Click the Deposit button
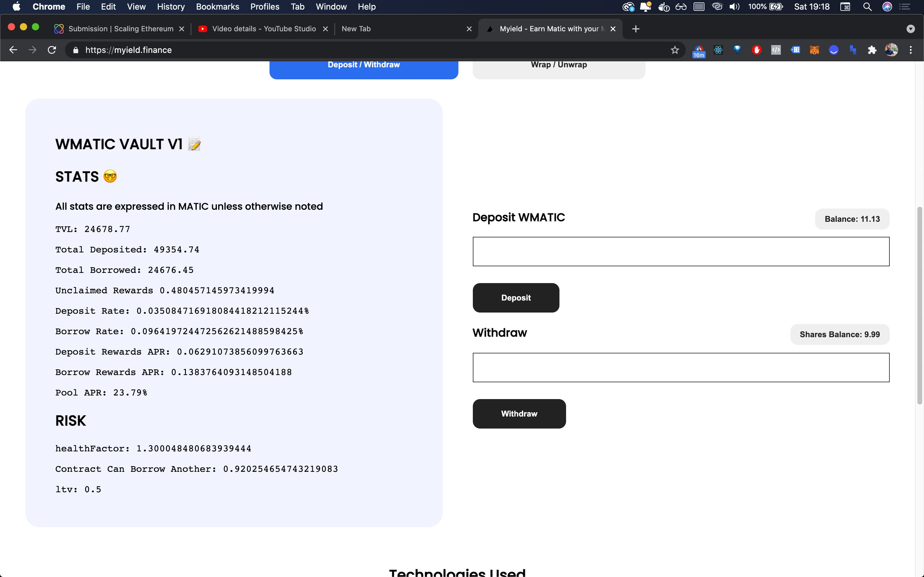 (x=516, y=298)
